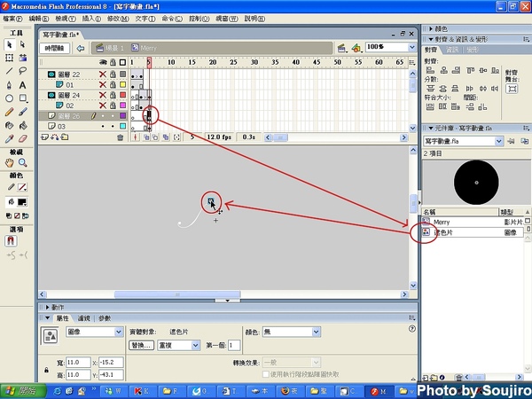Toggle visibility of layer 圖層 24
Screen dimensions: 532x399
click(x=103, y=96)
